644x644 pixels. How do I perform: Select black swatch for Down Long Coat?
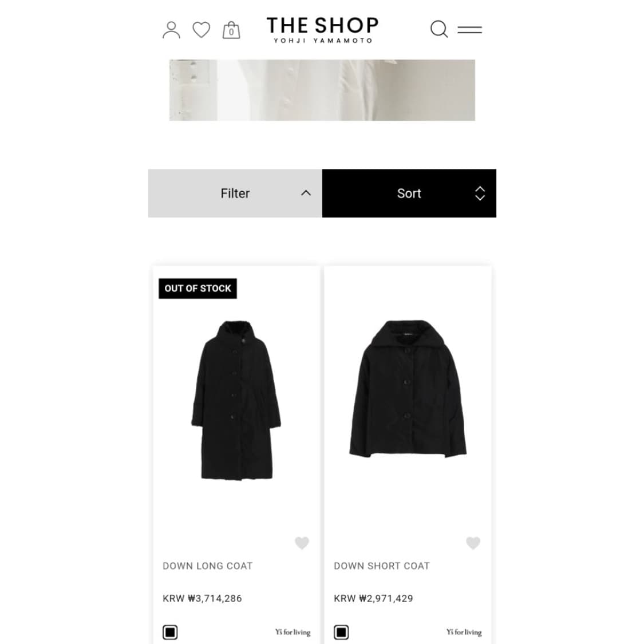click(x=170, y=632)
